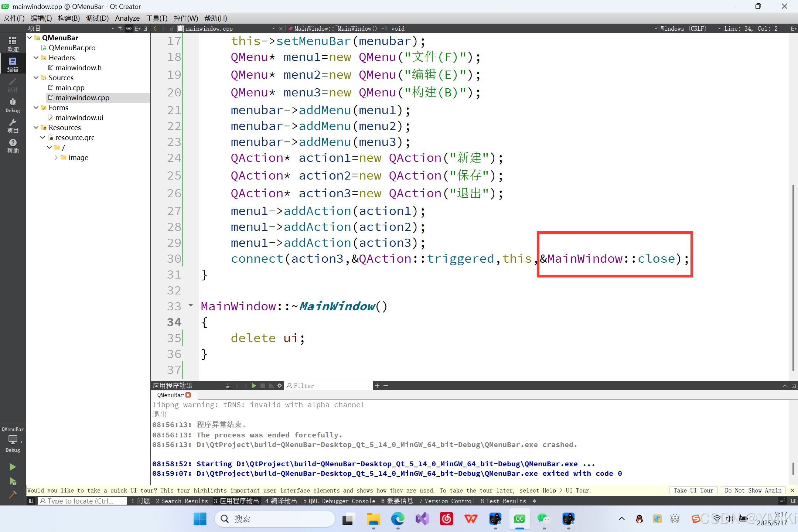This screenshot has width=798, height=532.
Task: Click the code editor vertical scrollbar
Action: [x=793, y=277]
